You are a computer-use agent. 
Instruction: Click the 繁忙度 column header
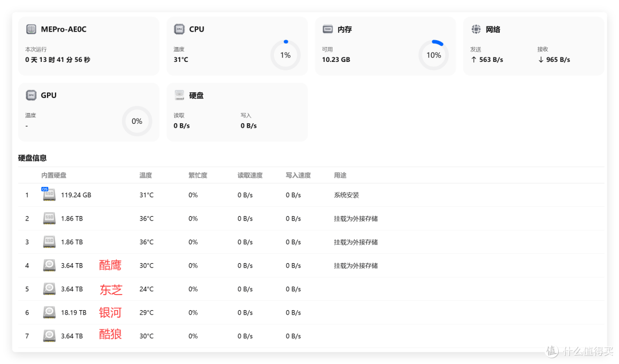(x=198, y=175)
